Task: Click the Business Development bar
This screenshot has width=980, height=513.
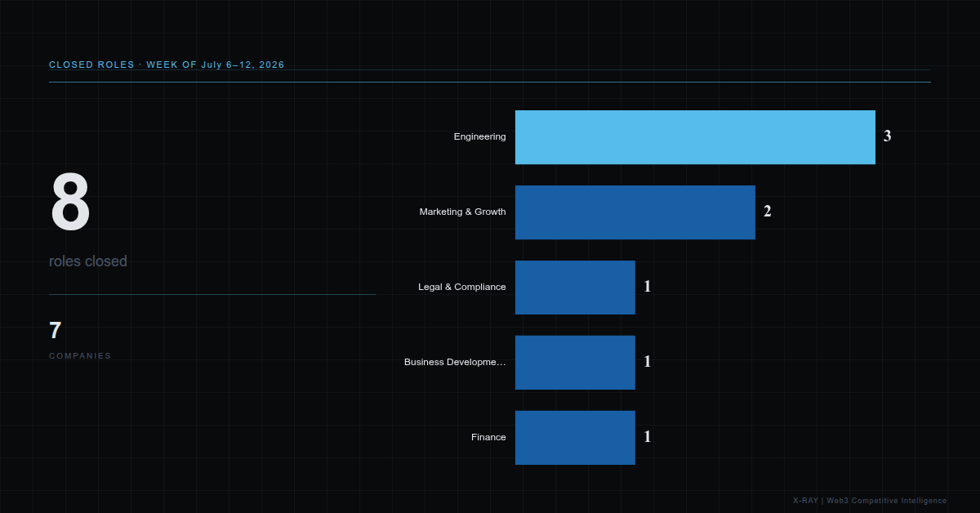Action: point(575,363)
